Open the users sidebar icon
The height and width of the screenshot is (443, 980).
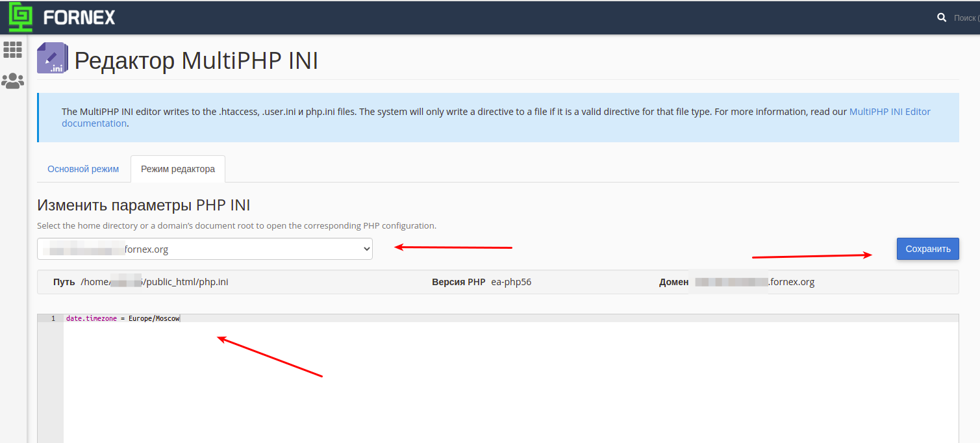click(13, 81)
